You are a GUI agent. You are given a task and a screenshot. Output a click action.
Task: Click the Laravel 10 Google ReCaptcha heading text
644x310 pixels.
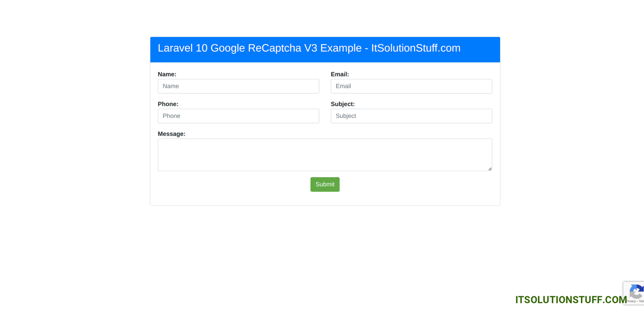point(309,48)
